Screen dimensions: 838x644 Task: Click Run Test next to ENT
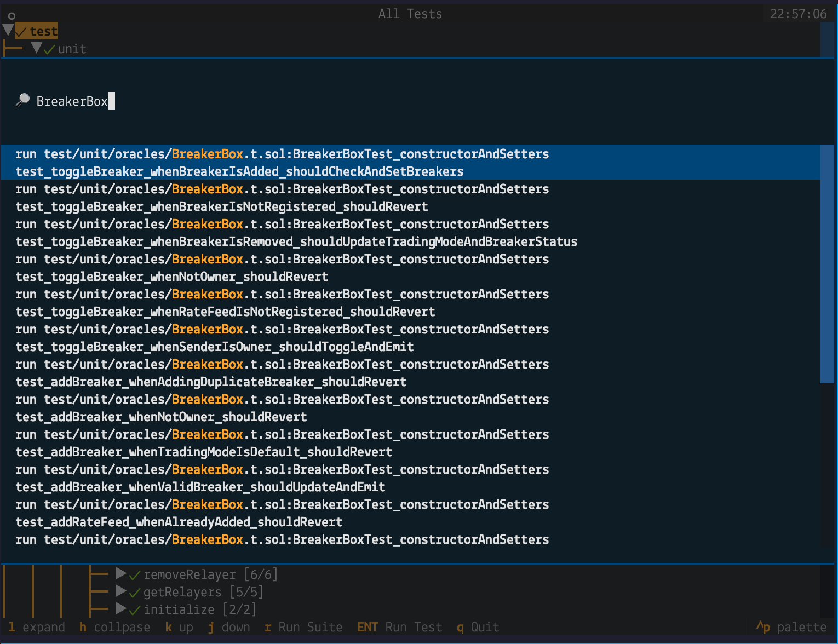(414, 627)
